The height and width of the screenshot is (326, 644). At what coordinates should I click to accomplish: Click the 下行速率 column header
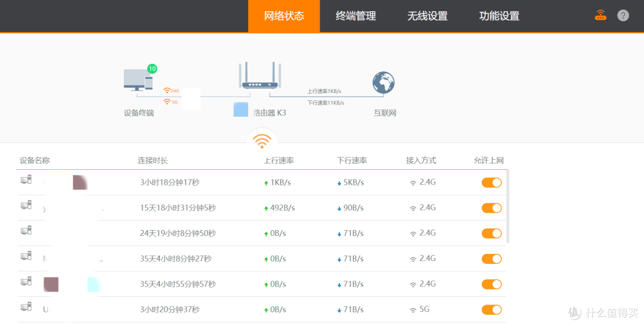352,160
